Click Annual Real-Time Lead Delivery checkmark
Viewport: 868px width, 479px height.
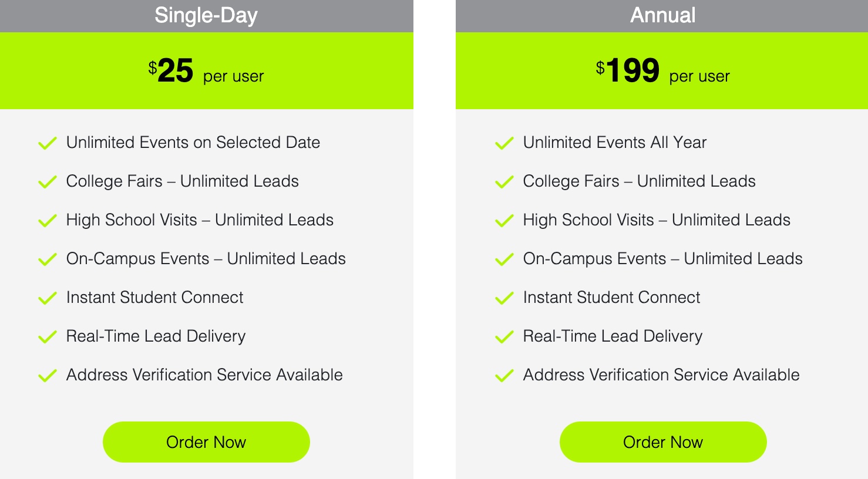click(x=504, y=337)
